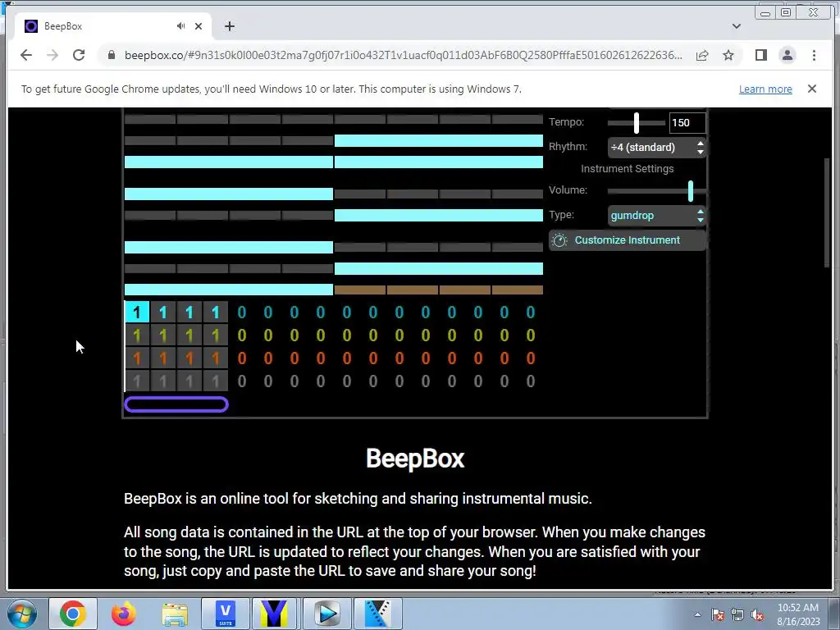This screenshot has width=840, height=630.
Task: Select the beepbox.co URL in address bar
Action: click(404, 55)
